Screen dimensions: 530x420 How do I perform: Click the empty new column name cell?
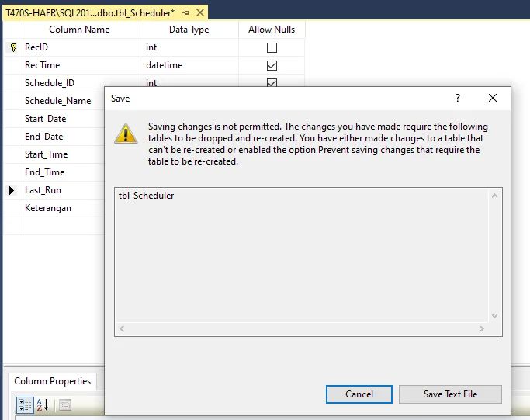[x=62, y=226]
